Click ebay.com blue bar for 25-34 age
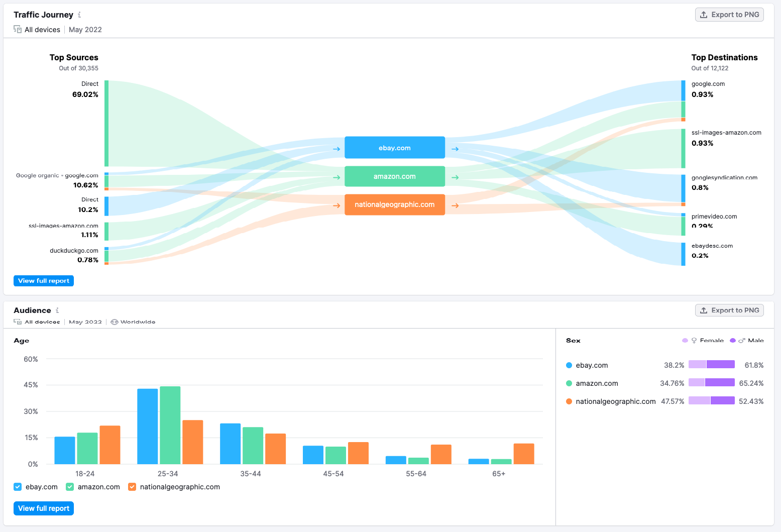This screenshot has width=781, height=532. (x=147, y=427)
